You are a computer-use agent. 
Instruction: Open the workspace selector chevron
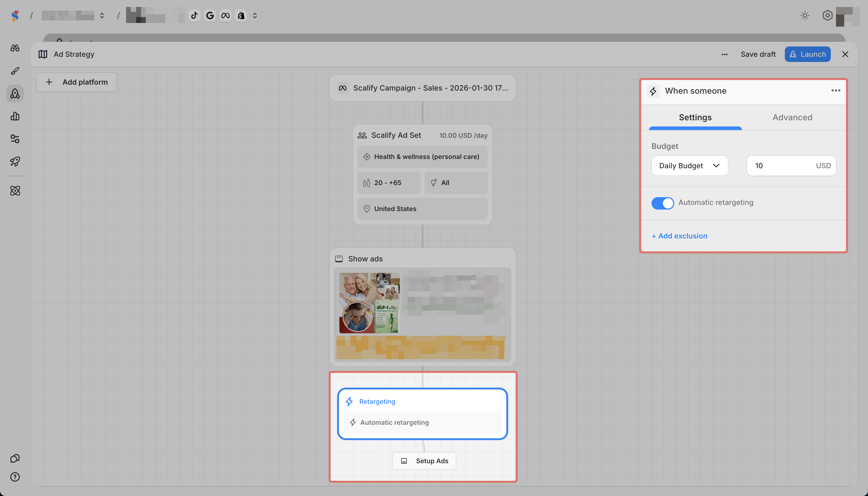pyautogui.click(x=102, y=16)
